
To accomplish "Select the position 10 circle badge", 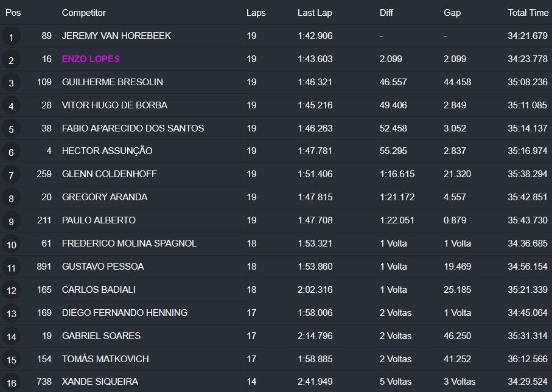I will (11, 245).
